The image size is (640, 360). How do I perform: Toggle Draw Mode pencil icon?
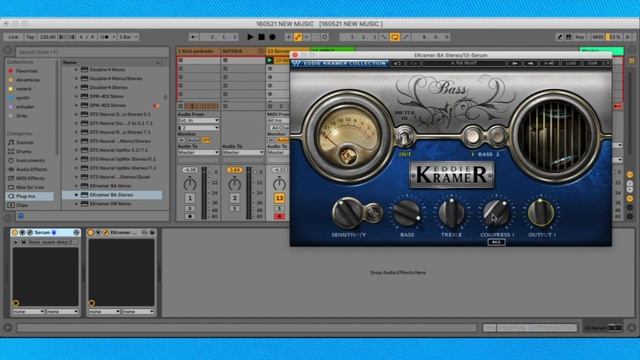click(560, 37)
